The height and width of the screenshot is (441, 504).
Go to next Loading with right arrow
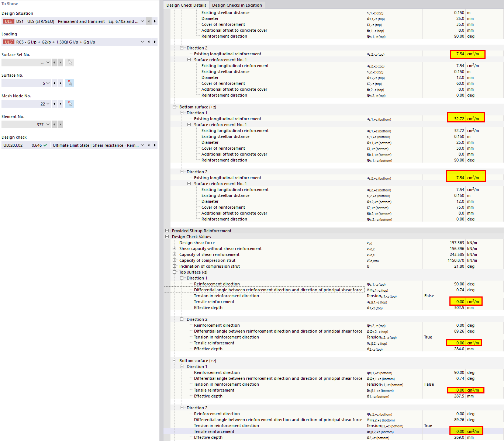(x=155, y=42)
